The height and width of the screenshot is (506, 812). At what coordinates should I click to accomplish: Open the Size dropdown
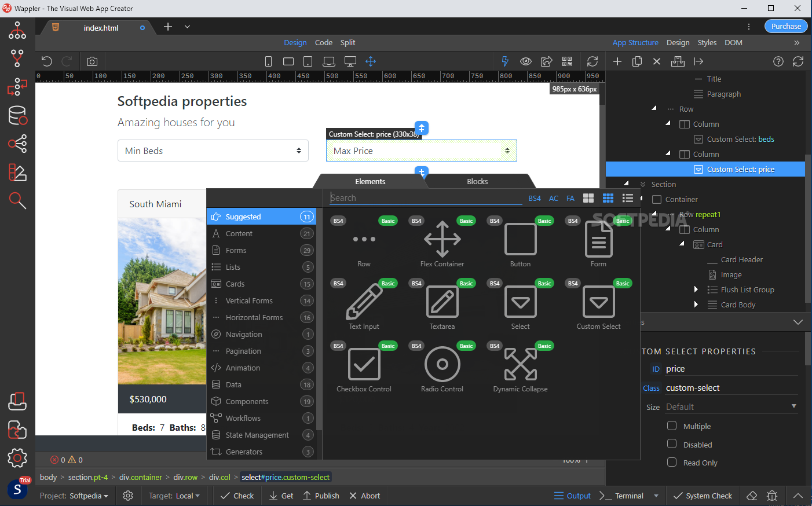pos(731,407)
